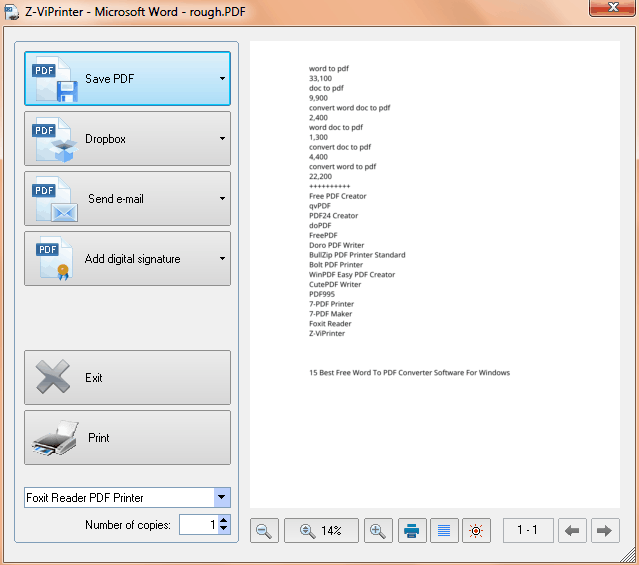Close the Z-ViPrinter window
The height and width of the screenshot is (565, 639).
pos(612,7)
